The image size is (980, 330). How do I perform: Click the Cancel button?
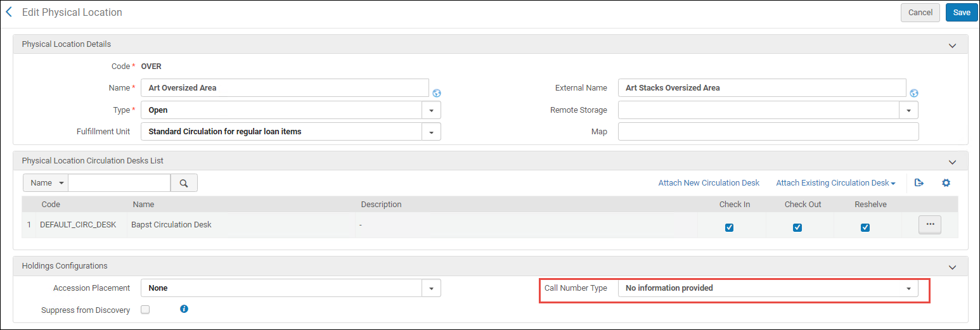click(920, 13)
